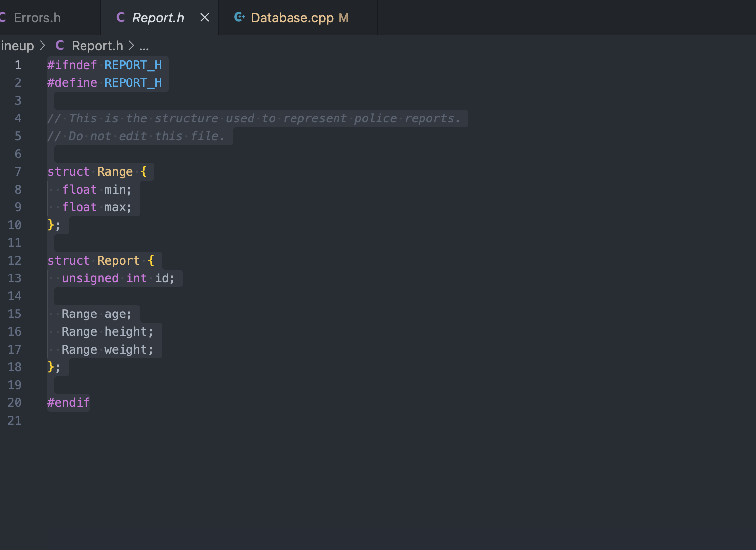The image size is (756, 550).
Task: Open the Report.h breadcrumb dropdown
Action: tap(97, 45)
